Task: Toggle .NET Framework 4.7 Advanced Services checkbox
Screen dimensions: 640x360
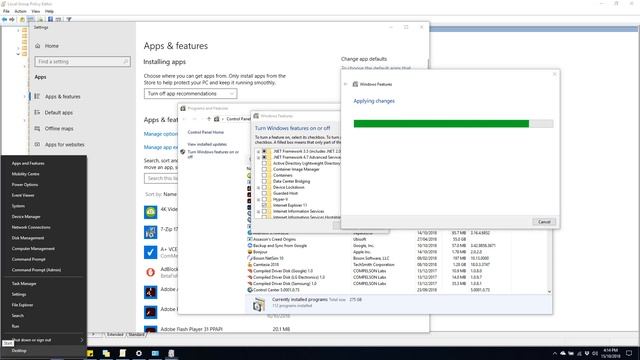Action: coord(264,157)
